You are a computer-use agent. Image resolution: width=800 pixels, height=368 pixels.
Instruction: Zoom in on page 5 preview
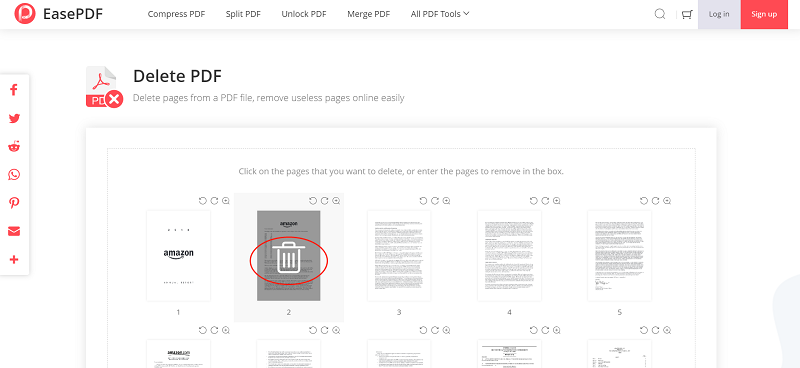pos(667,201)
